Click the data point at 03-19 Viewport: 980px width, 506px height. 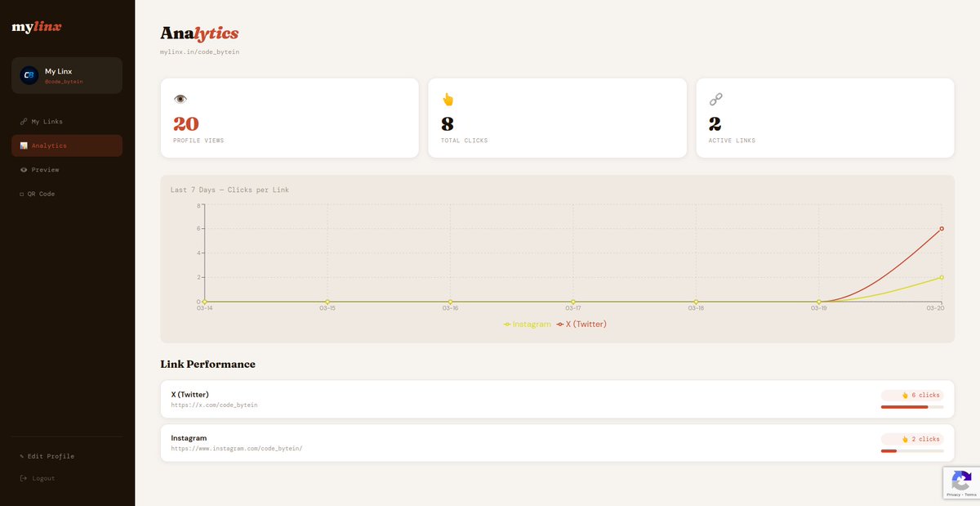coord(818,302)
